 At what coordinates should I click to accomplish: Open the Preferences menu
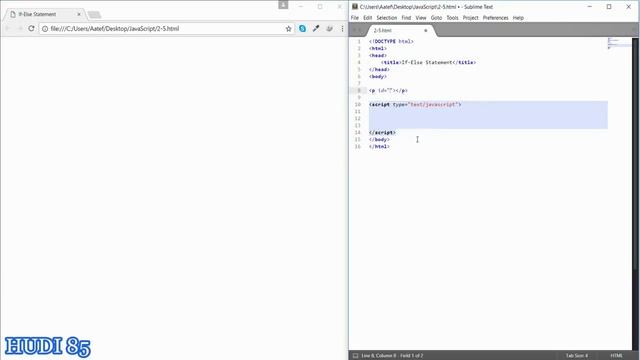click(x=496, y=18)
